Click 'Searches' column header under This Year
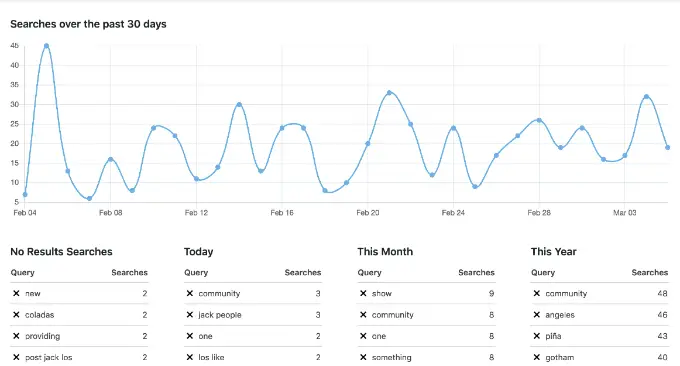 [x=650, y=272]
